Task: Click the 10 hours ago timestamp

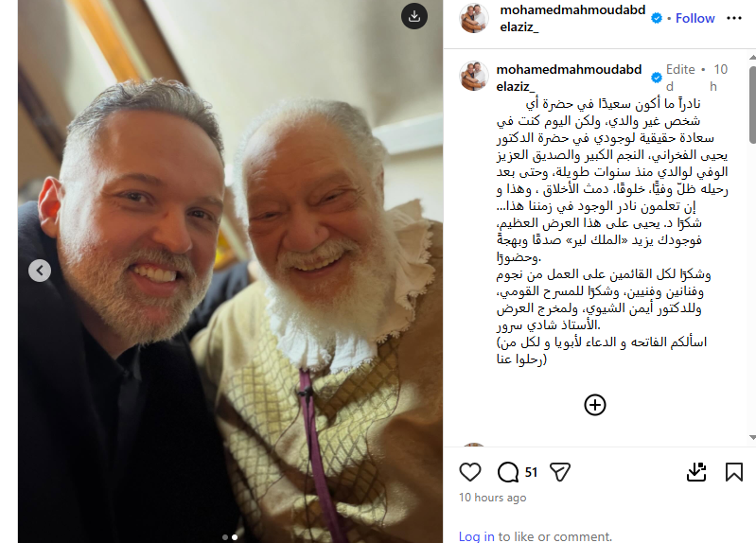Action: coord(492,498)
